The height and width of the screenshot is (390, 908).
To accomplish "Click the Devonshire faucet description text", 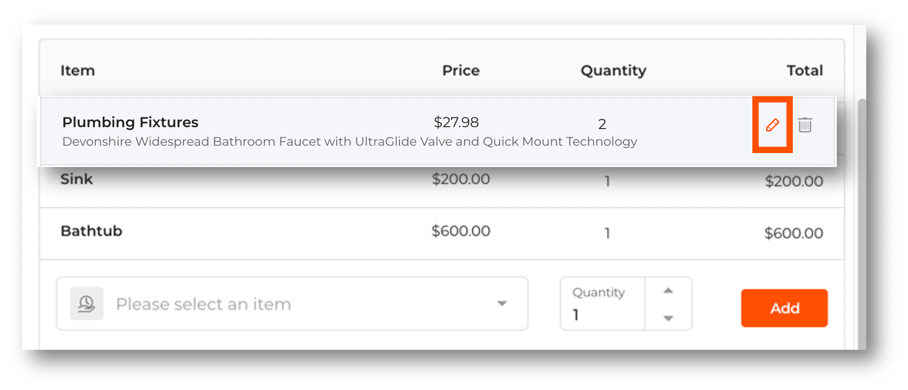I will pyautogui.click(x=350, y=141).
